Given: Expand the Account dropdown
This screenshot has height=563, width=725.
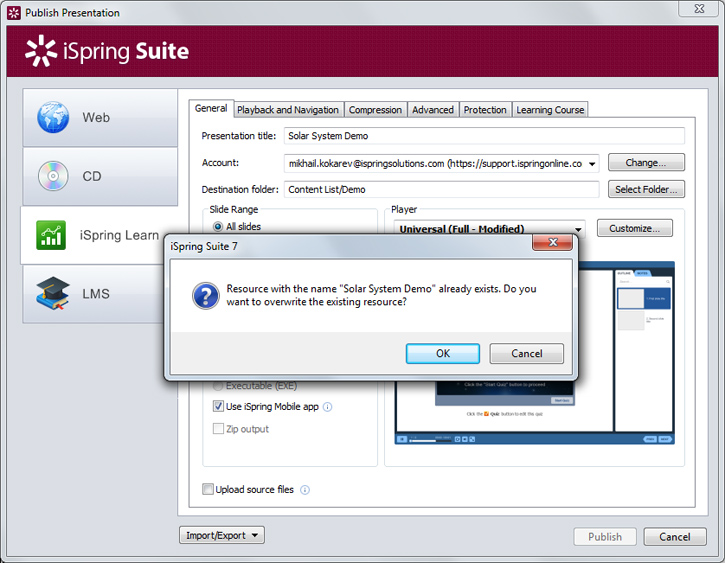Looking at the screenshot, I should [x=591, y=164].
